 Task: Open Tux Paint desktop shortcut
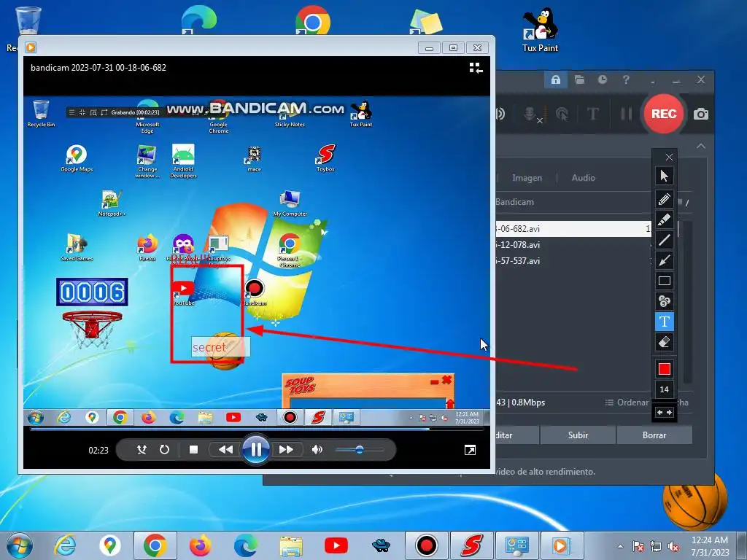[x=540, y=30]
